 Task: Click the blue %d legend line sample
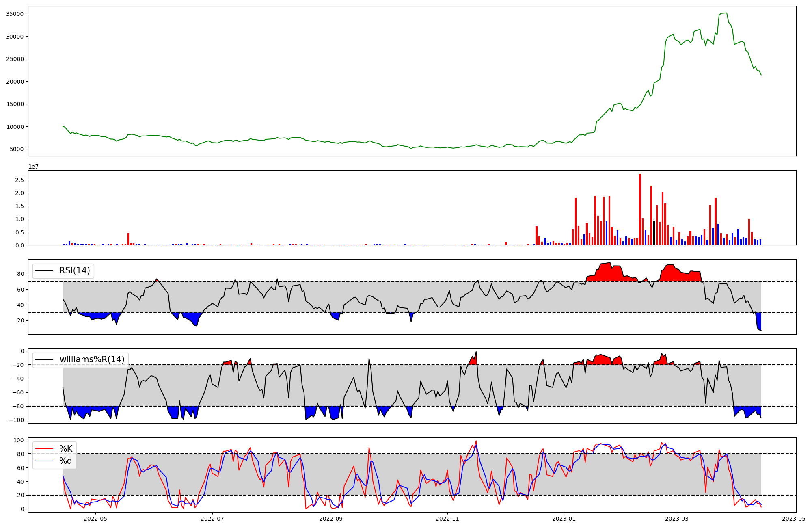point(45,461)
